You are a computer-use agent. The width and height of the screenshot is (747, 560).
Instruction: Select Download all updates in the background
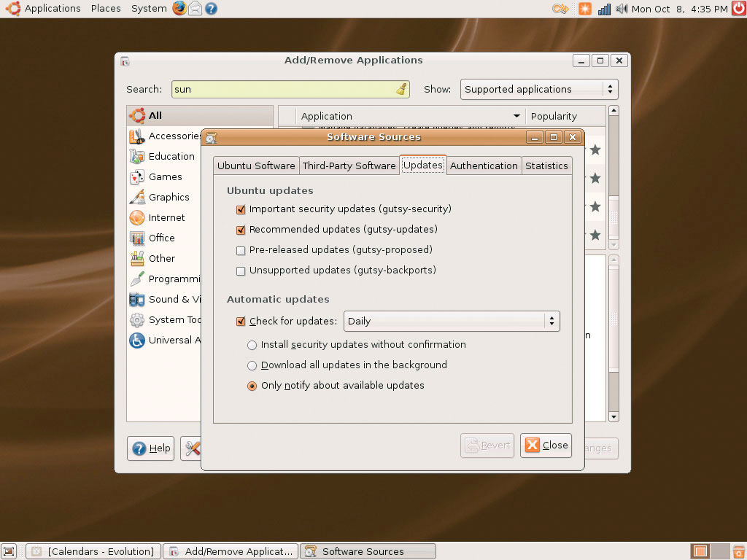(x=252, y=366)
